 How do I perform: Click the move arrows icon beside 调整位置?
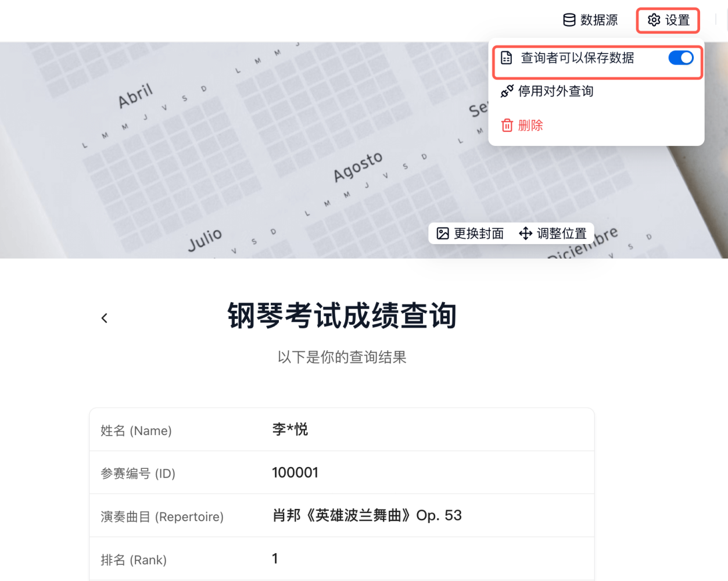[525, 234]
